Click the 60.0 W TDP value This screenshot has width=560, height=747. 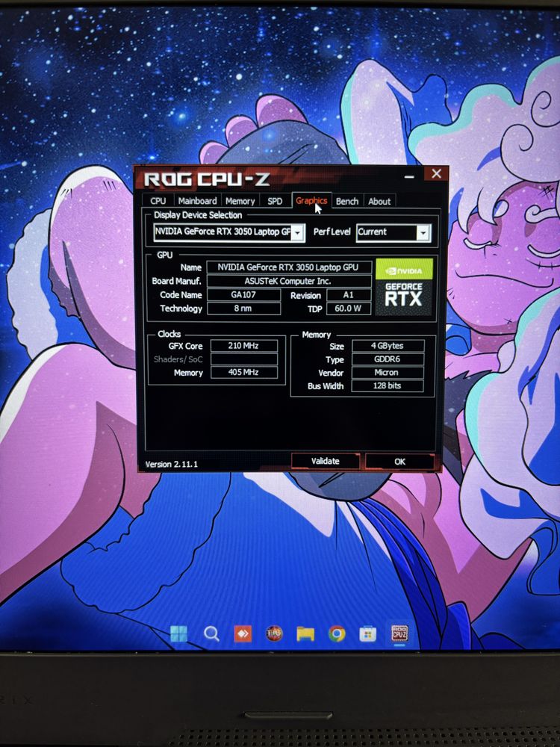point(349,309)
